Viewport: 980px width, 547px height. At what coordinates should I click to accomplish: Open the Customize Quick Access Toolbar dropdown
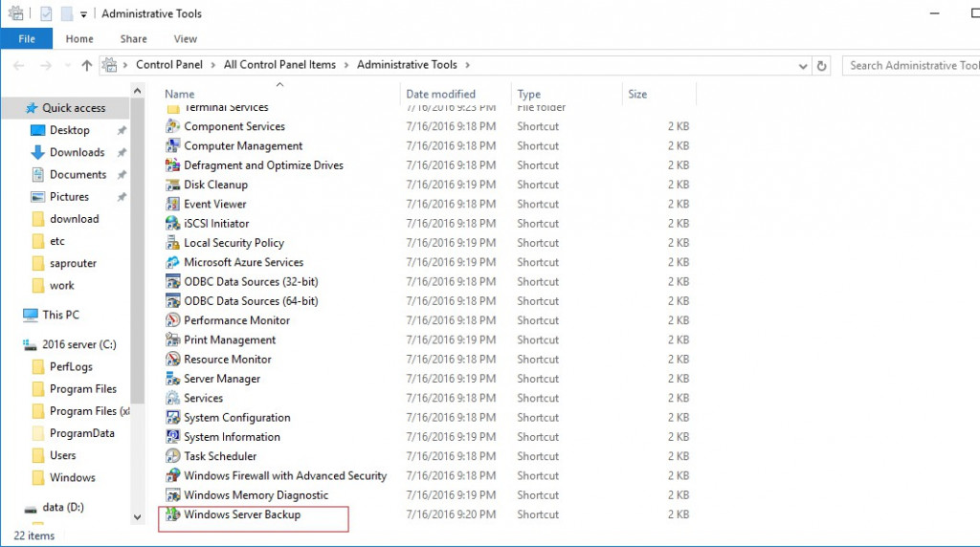coord(84,13)
